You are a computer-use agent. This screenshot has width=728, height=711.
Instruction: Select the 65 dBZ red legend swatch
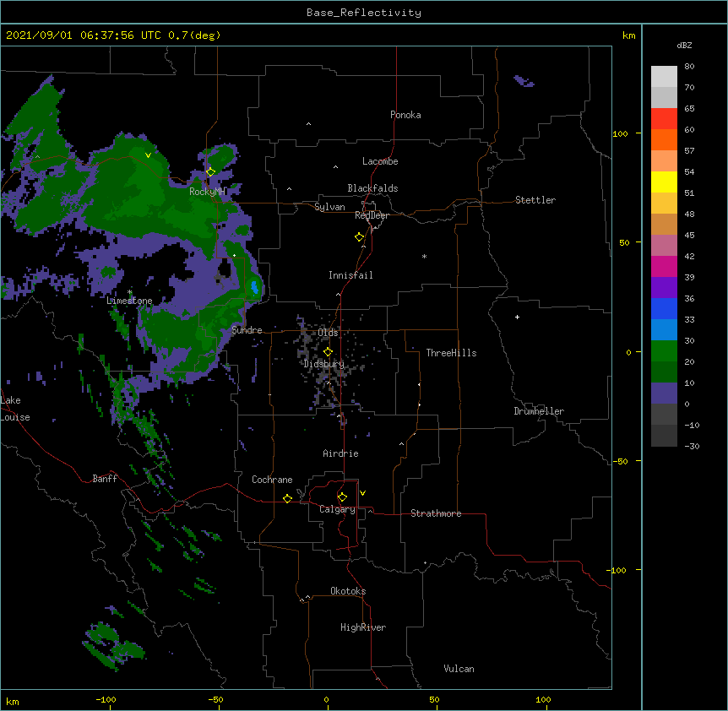(664, 119)
